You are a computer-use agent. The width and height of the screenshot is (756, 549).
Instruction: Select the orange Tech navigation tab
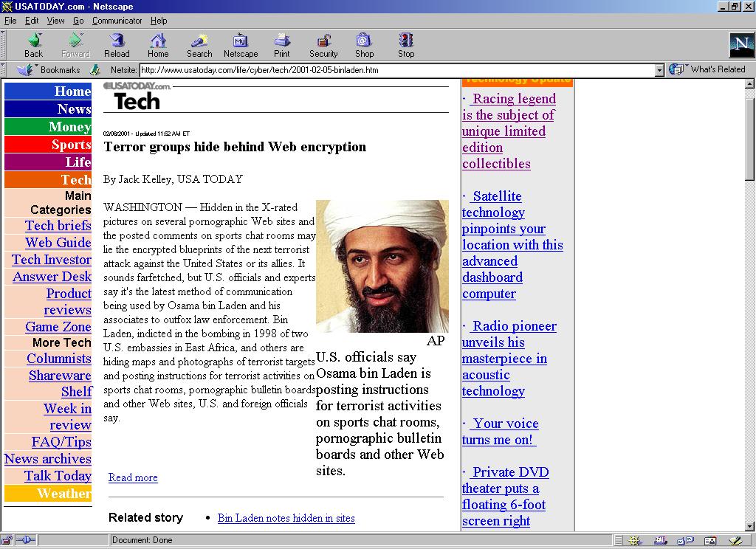point(48,180)
